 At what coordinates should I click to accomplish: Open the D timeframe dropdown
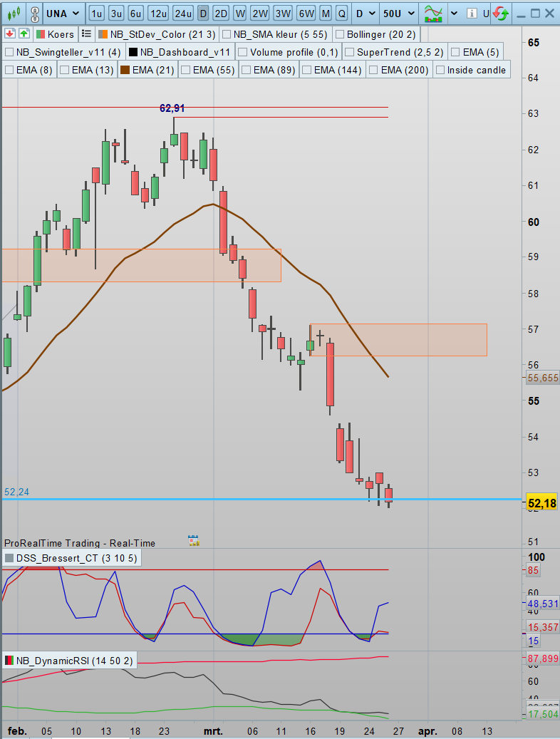[x=365, y=14]
